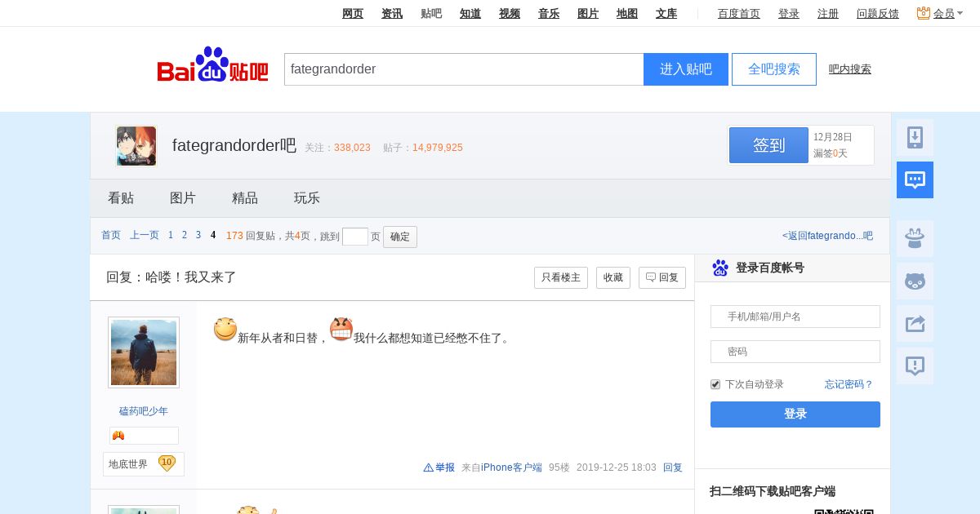Viewport: 980px width, 514px height.
Task: Switch to the 玩乐 tab
Action: [x=307, y=198]
